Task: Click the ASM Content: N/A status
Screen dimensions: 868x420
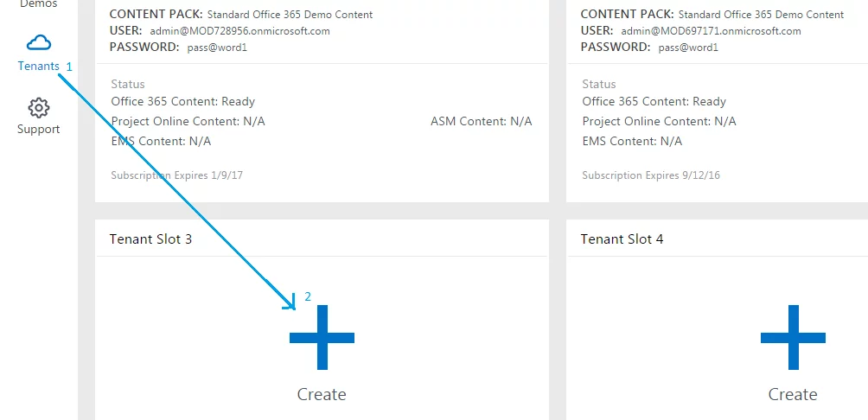Action: (x=481, y=122)
